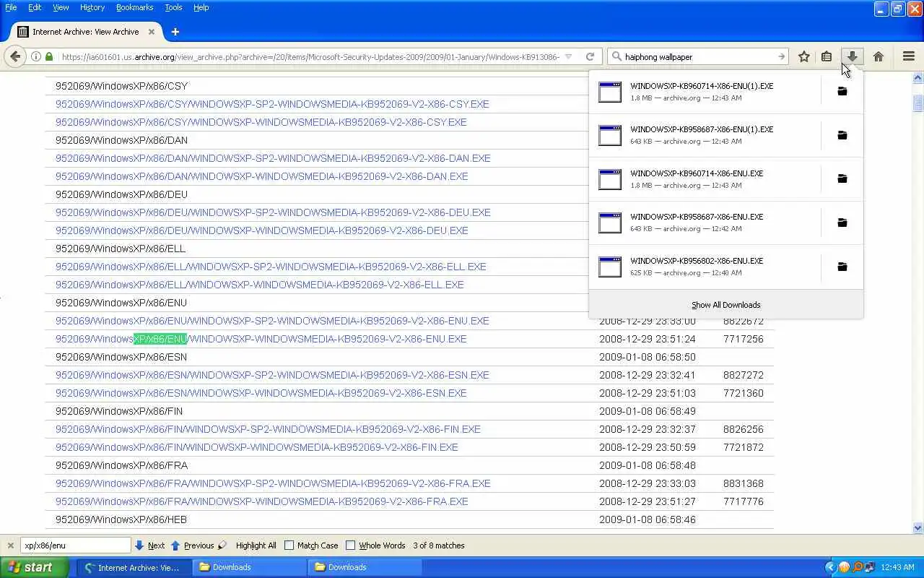This screenshot has width=924, height=578.
Task: Select the Internet Archive: View Archive tab
Action: [85, 32]
